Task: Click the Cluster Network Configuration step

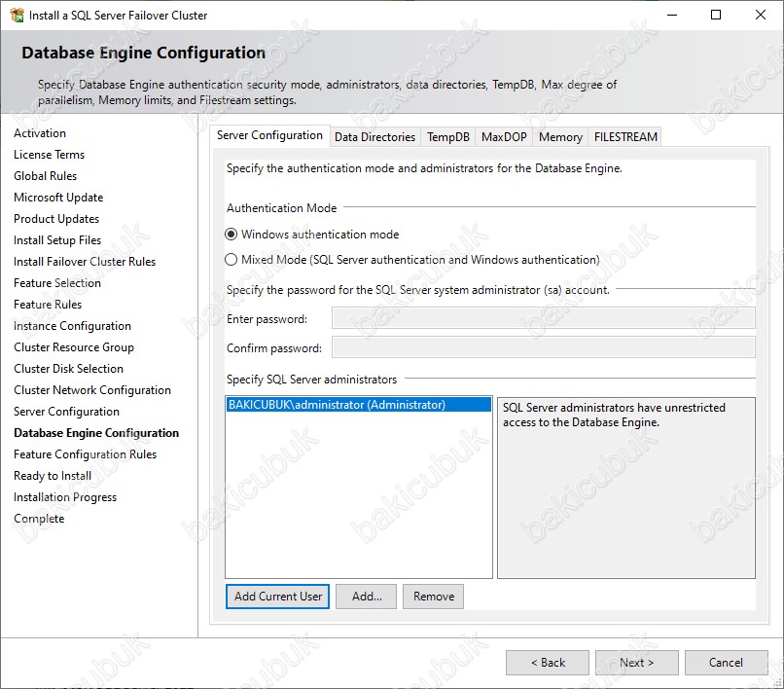Action: click(x=92, y=390)
